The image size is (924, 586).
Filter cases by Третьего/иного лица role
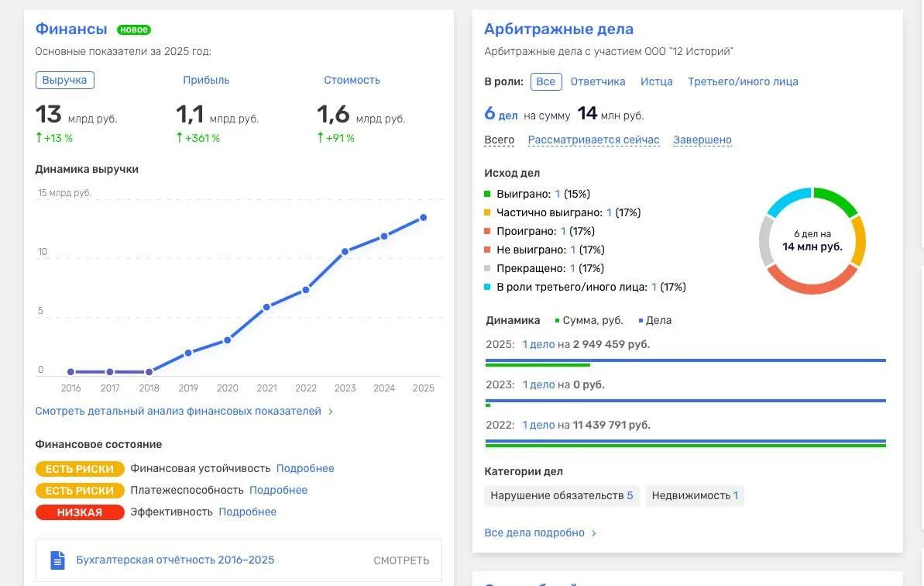[x=743, y=81]
